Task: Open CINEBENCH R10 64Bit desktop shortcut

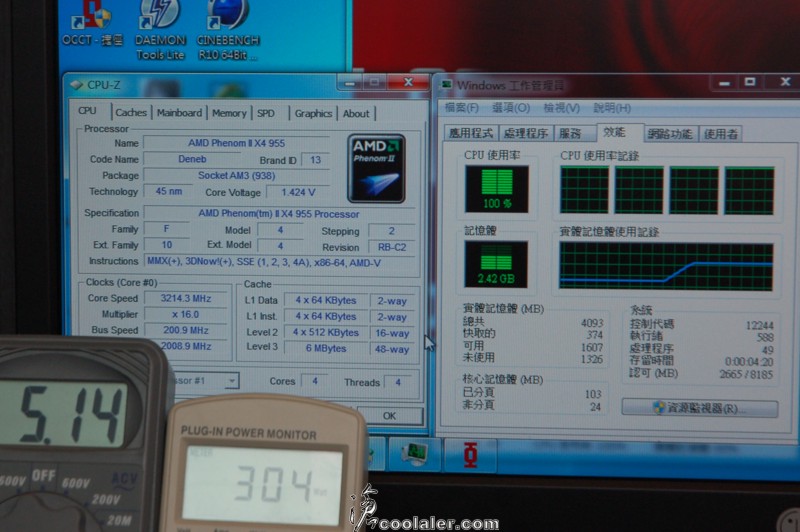Action: click(x=228, y=30)
